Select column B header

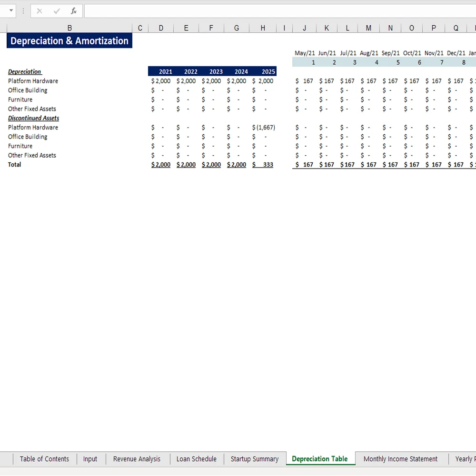coord(69,28)
